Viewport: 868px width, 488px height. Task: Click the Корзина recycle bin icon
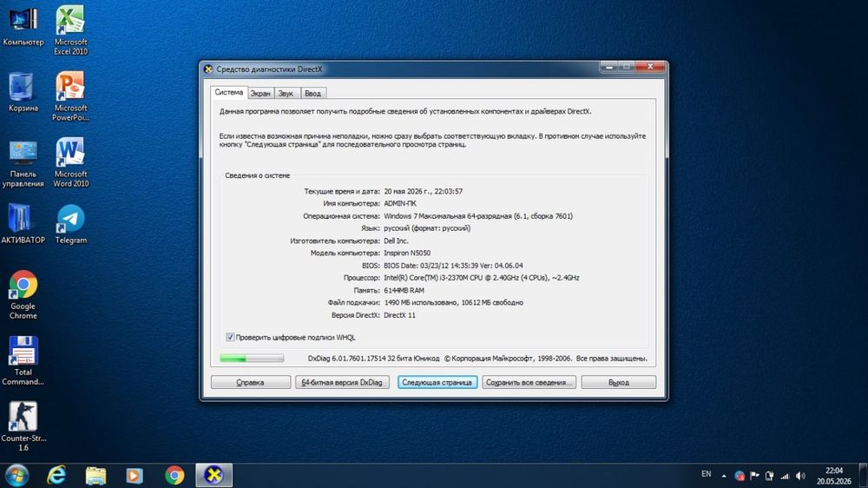click(23, 93)
